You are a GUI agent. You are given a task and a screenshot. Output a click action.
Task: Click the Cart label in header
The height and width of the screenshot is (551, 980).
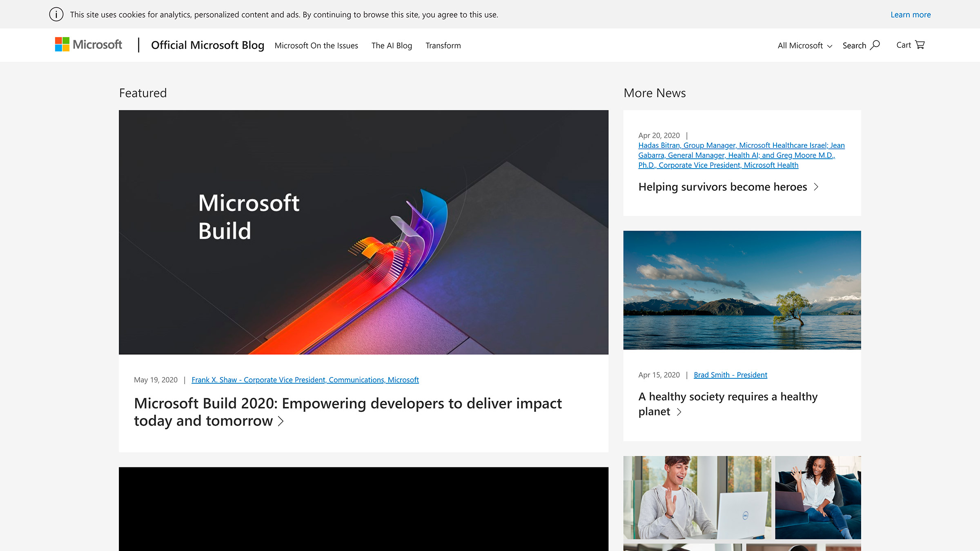click(903, 45)
